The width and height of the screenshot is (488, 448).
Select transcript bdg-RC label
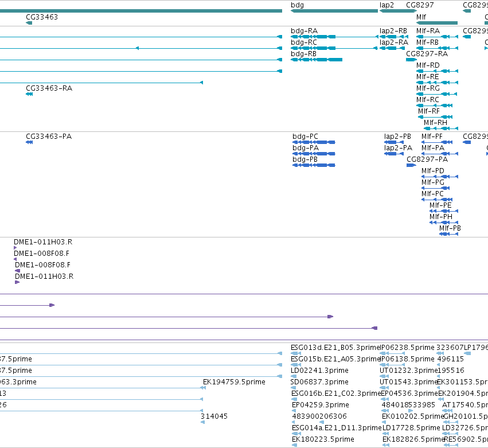tap(304, 42)
